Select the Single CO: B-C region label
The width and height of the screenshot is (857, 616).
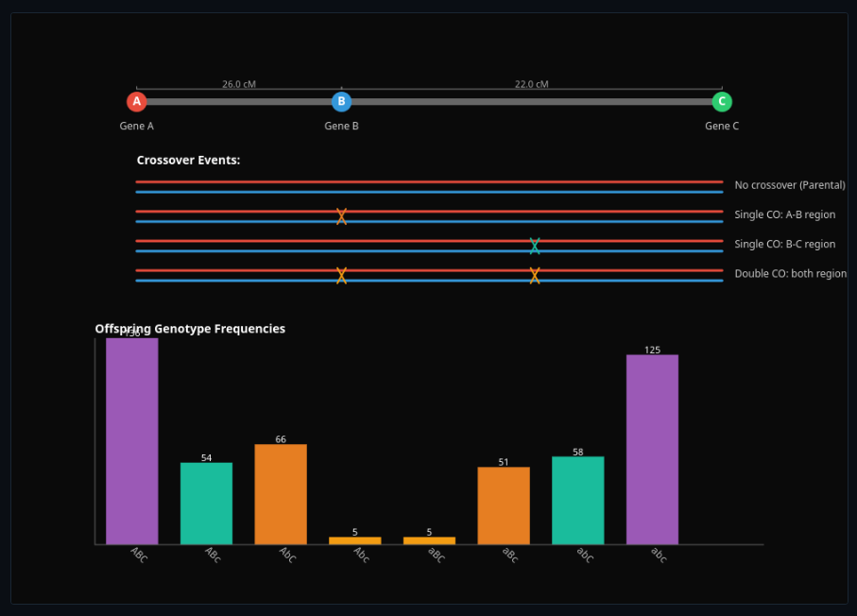point(784,245)
